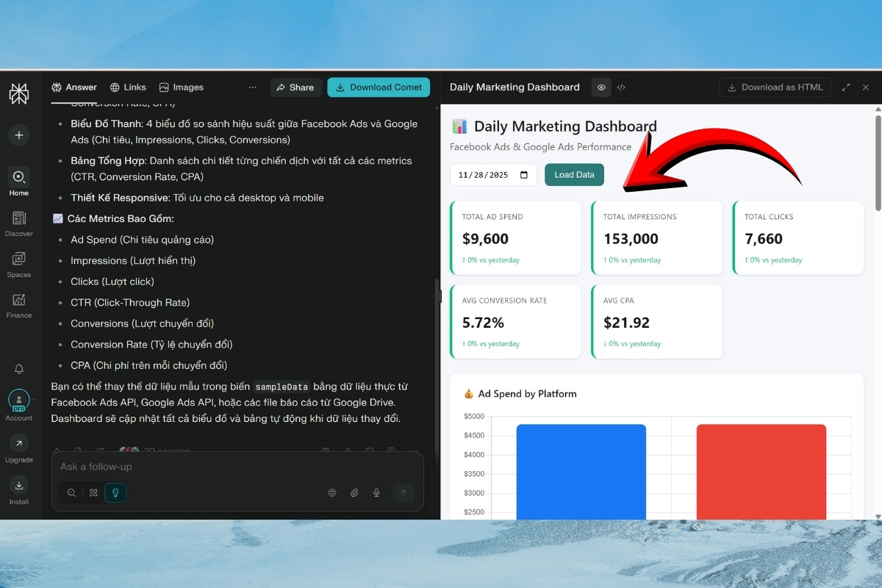
Task: Enable the lightbulb reasoning mode toggle
Action: [115, 492]
